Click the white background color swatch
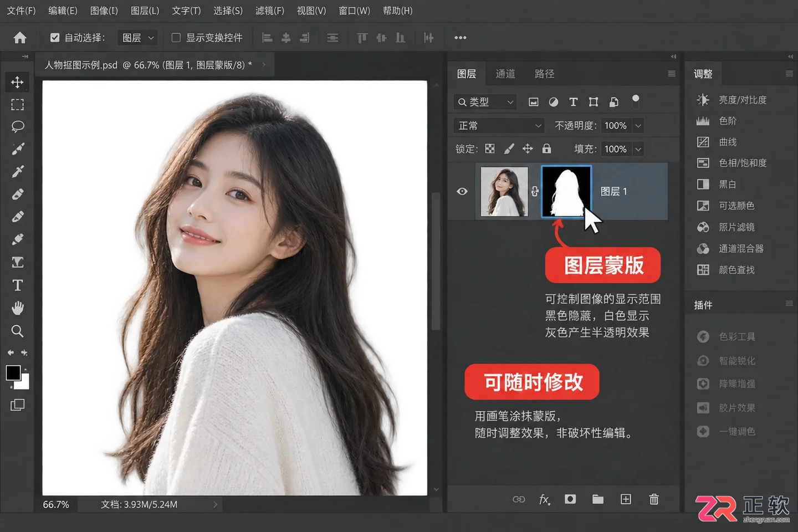 click(x=24, y=383)
